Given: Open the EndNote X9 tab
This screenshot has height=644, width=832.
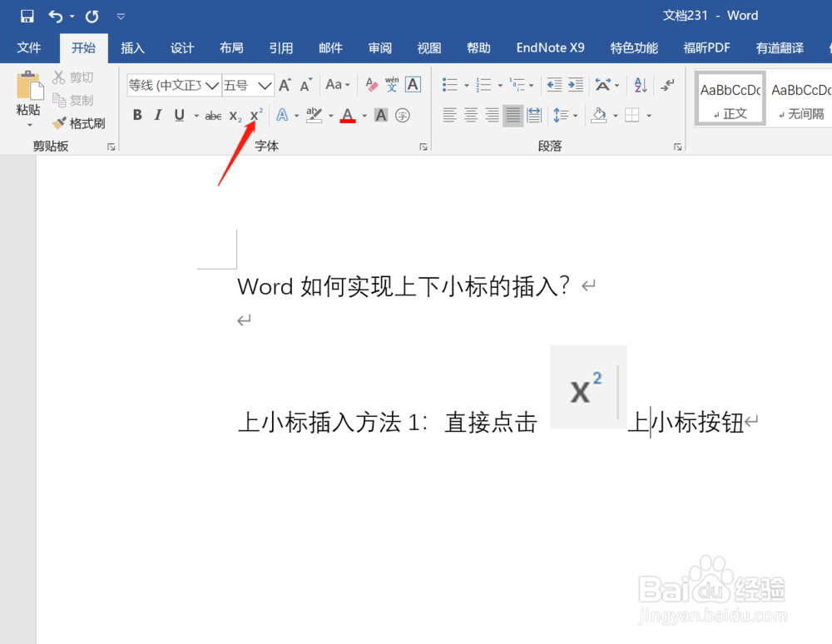Looking at the screenshot, I should click(x=550, y=47).
